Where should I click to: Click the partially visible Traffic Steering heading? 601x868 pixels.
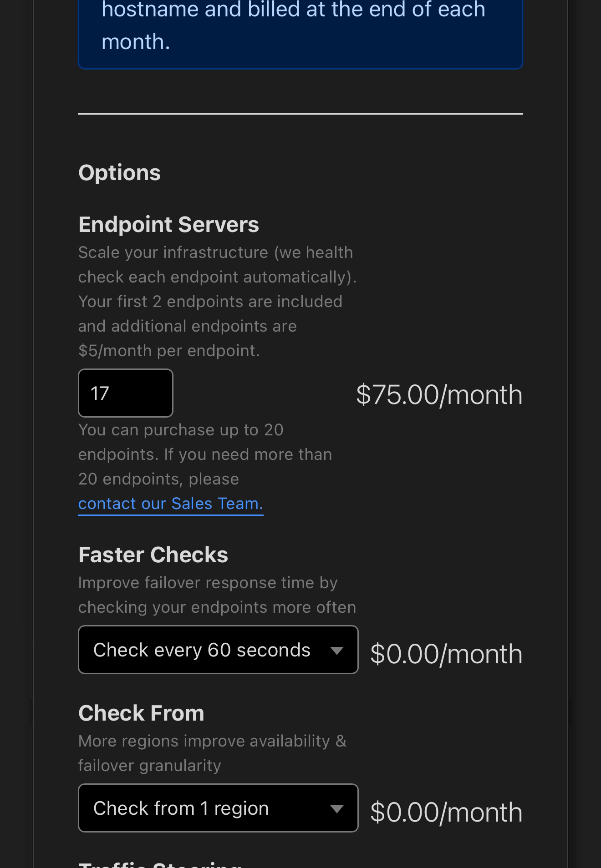(x=159, y=863)
